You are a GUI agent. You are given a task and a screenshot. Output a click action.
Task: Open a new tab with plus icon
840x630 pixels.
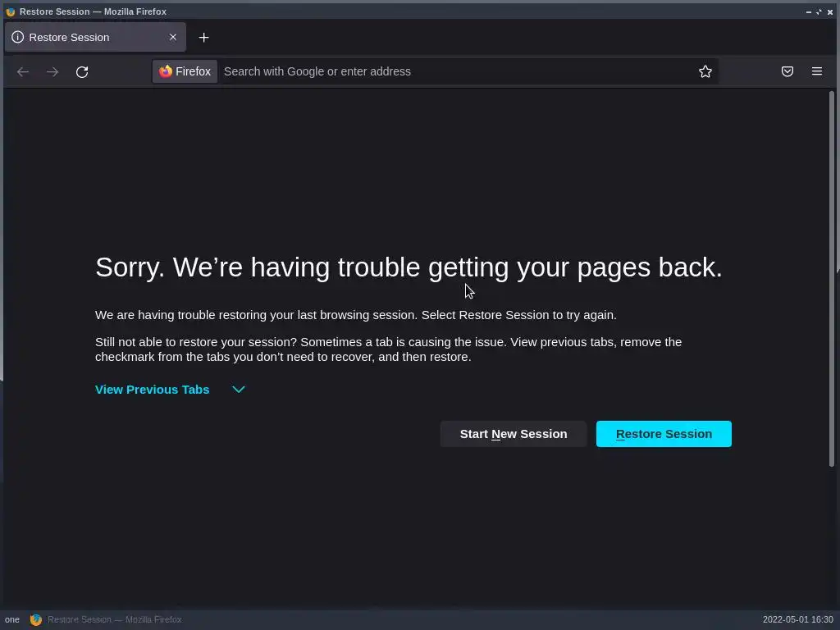pyautogui.click(x=203, y=38)
